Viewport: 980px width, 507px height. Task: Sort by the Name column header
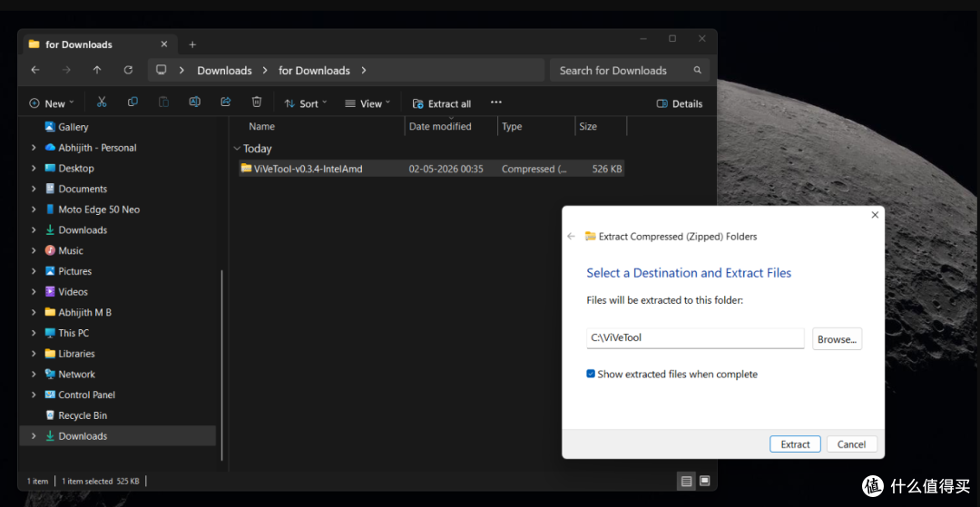tap(261, 126)
